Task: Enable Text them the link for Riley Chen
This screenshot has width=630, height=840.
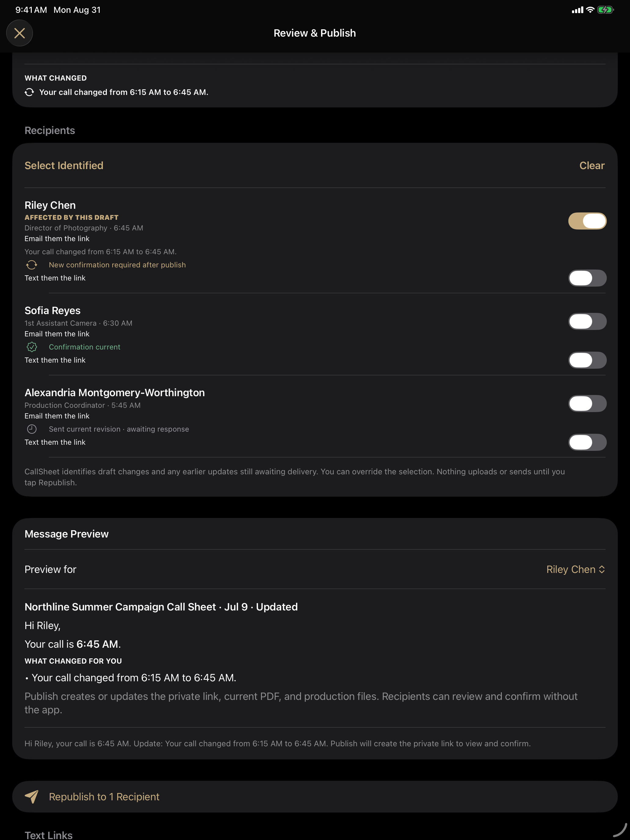Action: [587, 278]
